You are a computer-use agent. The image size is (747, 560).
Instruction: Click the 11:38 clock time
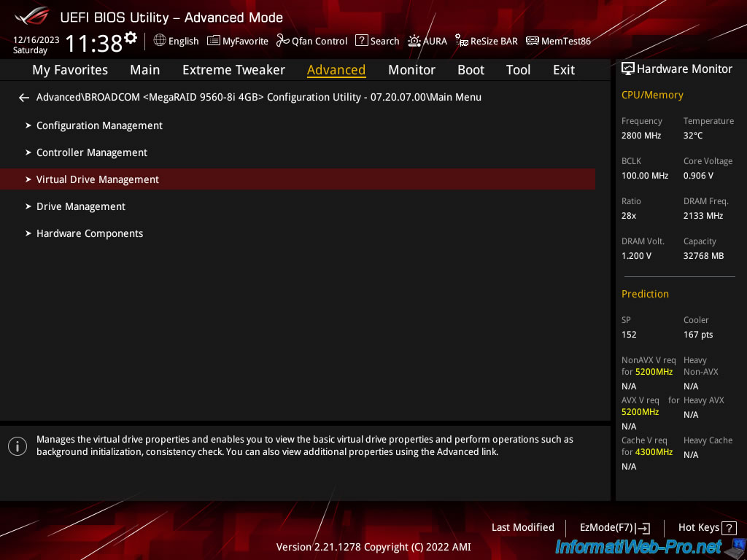coord(94,43)
